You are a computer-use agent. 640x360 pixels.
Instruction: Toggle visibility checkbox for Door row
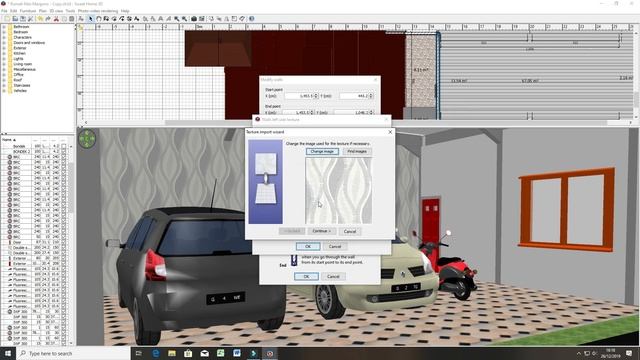tap(63, 242)
